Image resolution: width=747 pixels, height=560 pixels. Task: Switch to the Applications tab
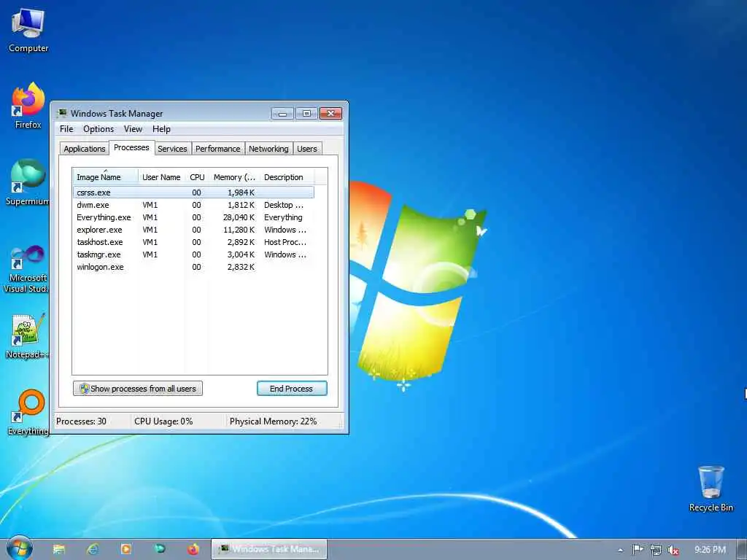click(x=85, y=149)
